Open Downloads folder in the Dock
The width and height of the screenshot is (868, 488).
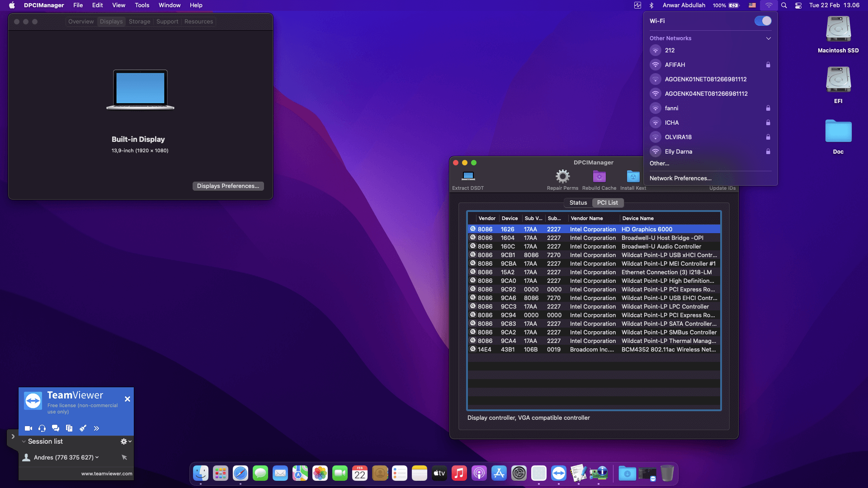[627, 473]
